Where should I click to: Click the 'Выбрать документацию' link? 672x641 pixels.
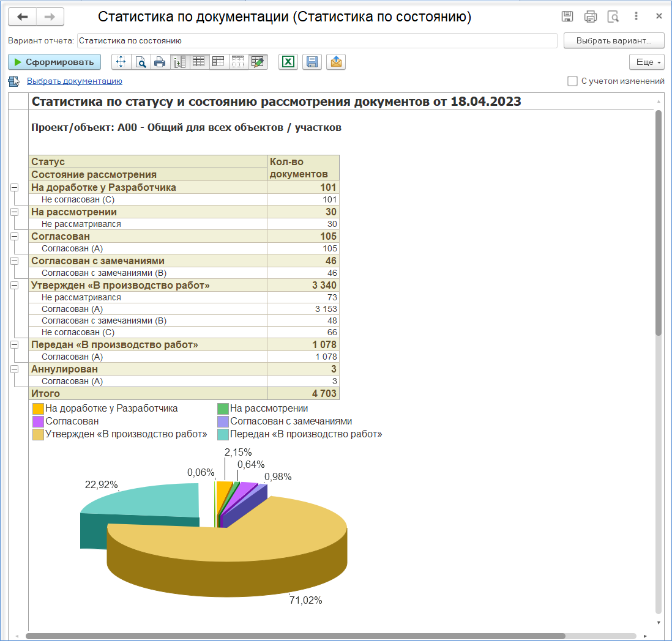[74, 81]
